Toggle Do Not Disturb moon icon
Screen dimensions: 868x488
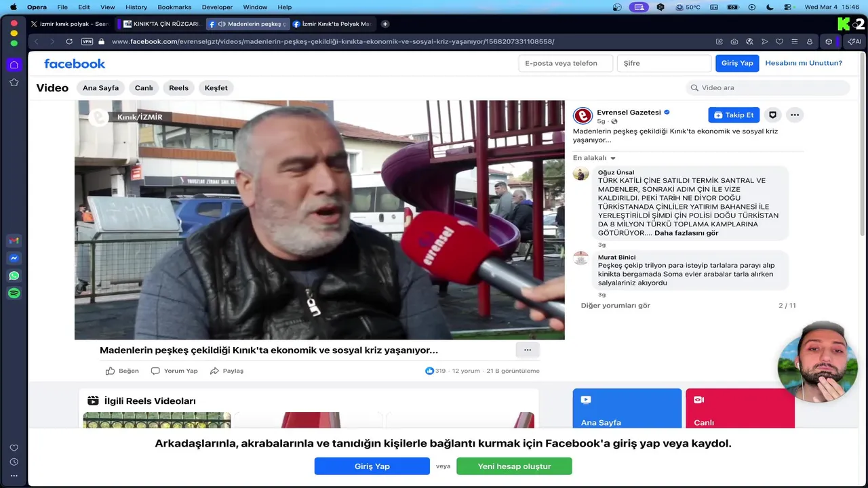point(770,7)
